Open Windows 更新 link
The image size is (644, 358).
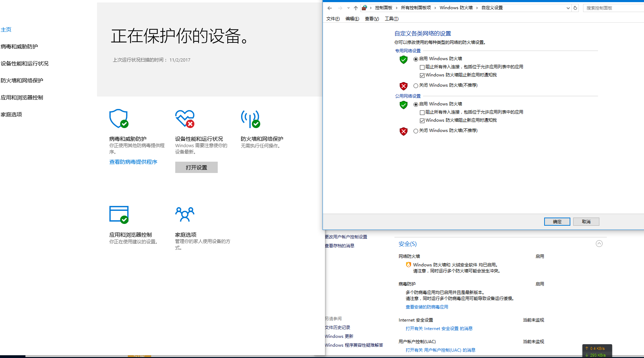coord(339,336)
